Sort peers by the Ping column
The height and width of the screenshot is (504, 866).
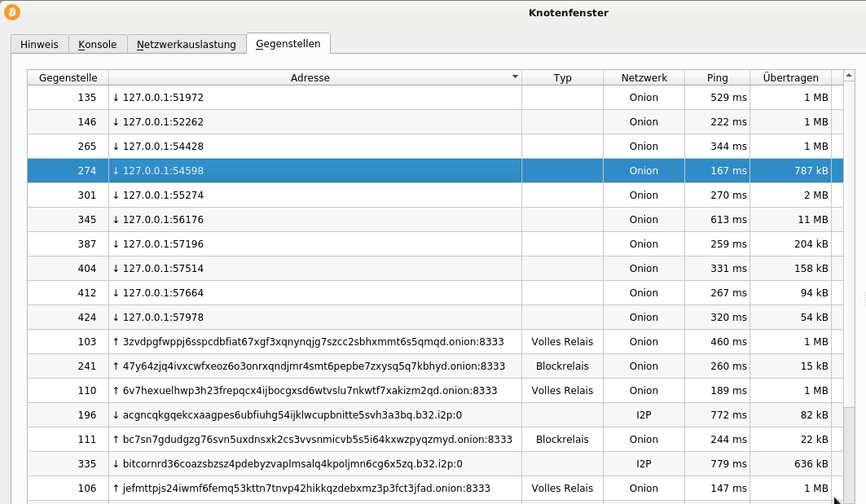point(717,77)
